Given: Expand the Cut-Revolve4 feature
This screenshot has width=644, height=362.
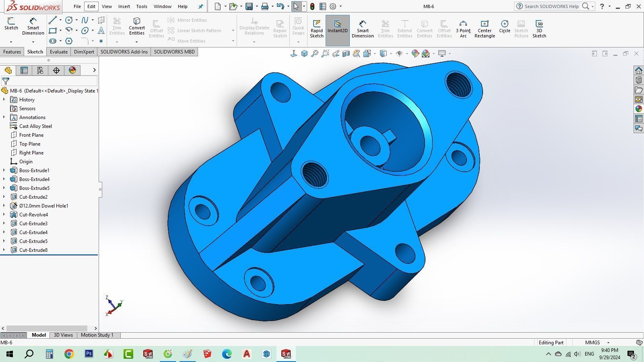Looking at the screenshot, I should coord(4,214).
